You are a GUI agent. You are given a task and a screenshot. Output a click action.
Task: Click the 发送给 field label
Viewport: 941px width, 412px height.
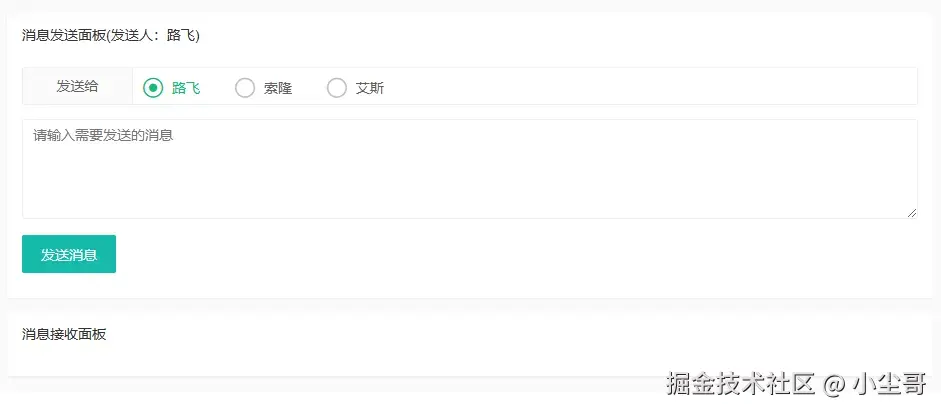(77, 86)
